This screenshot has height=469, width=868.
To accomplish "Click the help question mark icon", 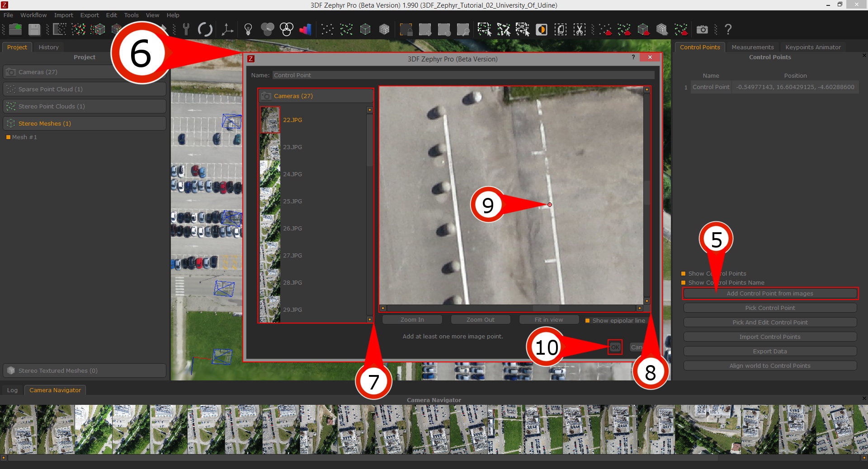I will (728, 30).
